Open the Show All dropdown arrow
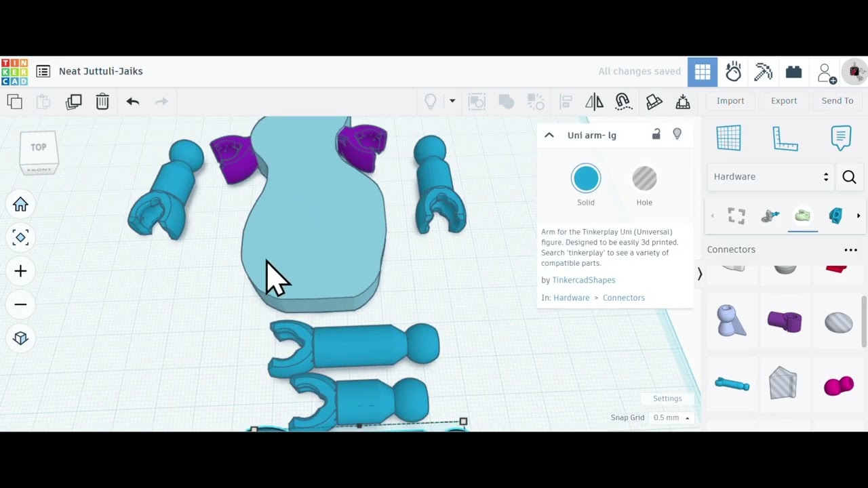This screenshot has width=868, height=488. click(x=452, y=102)
